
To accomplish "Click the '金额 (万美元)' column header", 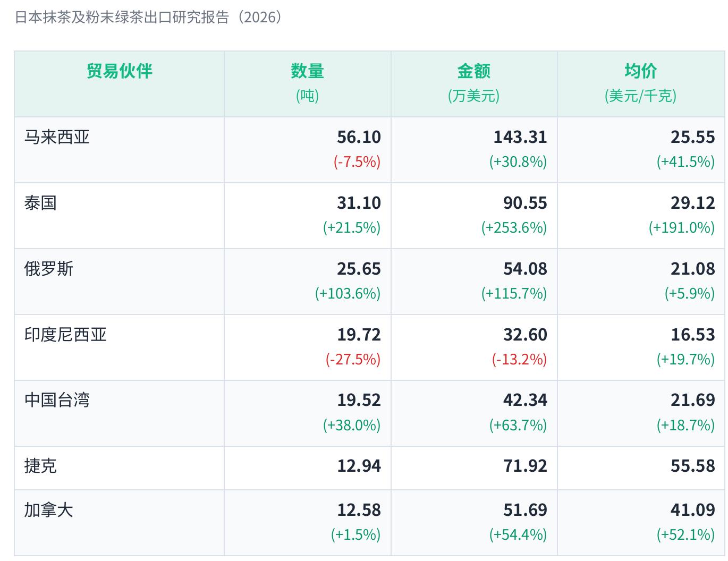I will coord(474,84).
